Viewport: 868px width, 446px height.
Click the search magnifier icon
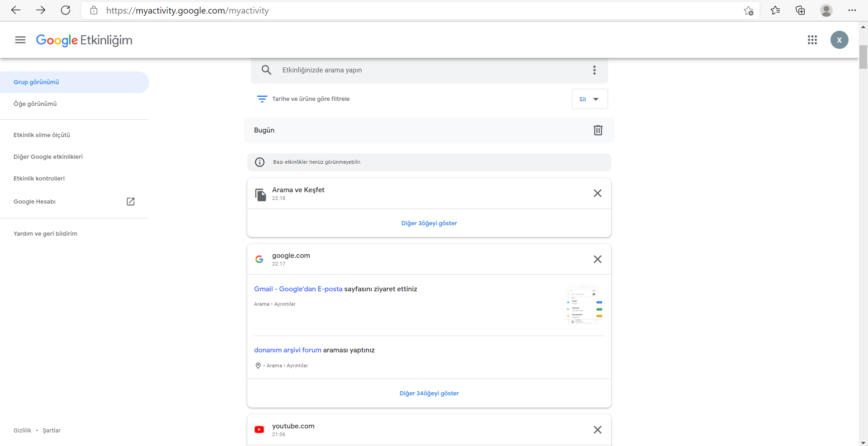266,70
